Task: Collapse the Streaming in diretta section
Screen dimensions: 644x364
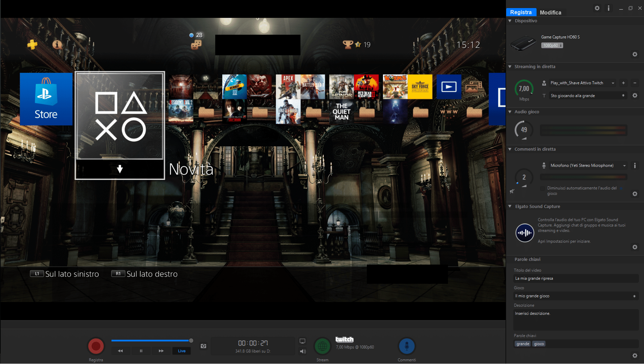Action: point(510,67)
